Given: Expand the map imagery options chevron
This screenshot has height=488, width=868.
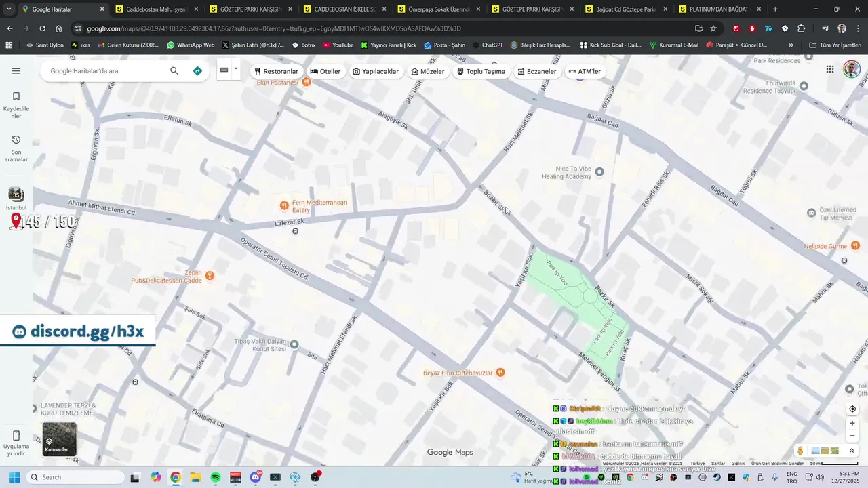Looking at the screenshot, I should pyautogui.click(x=852, y=451).
